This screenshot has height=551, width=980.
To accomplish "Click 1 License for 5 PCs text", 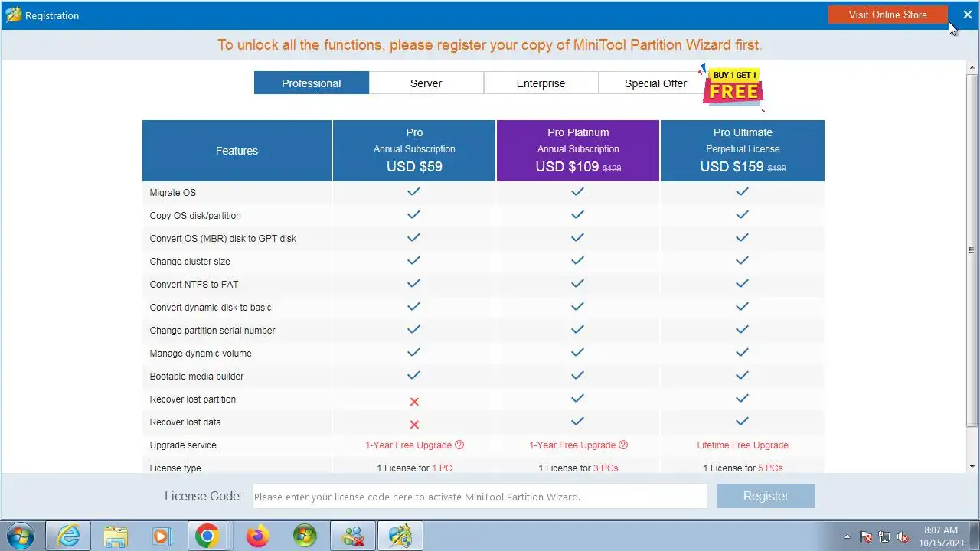I will [743, 468].
